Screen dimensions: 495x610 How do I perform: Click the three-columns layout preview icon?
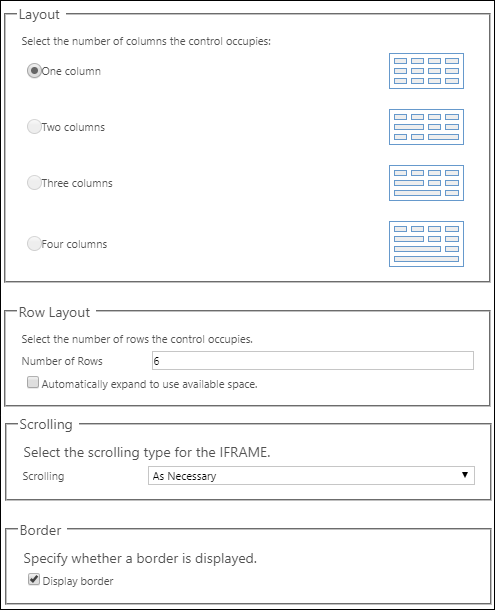[x=426, y=183]
